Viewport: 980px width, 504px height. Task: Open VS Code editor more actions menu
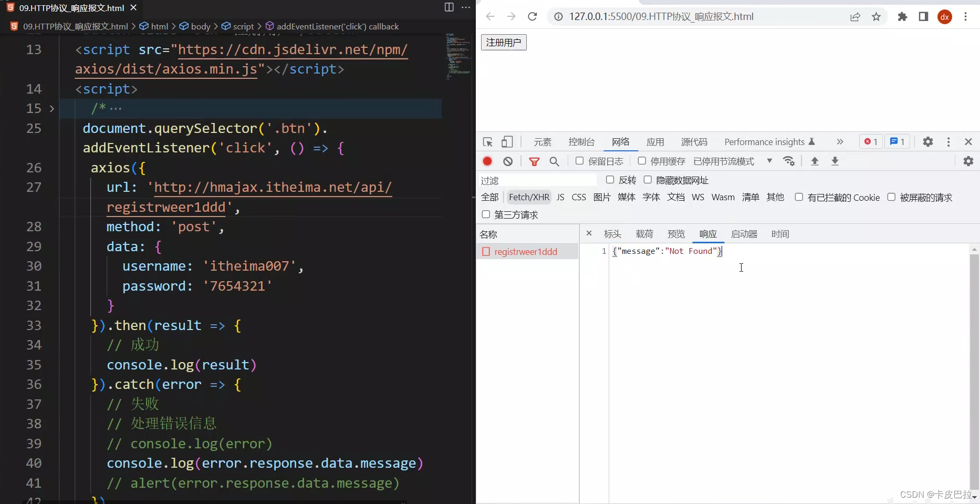coord(466,7)
